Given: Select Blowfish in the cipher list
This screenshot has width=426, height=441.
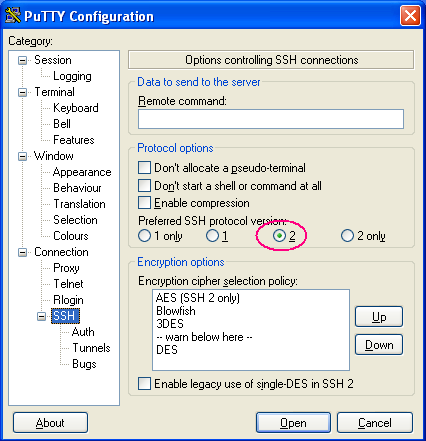Looking at the screenshot, I should [x=176, y=311].
